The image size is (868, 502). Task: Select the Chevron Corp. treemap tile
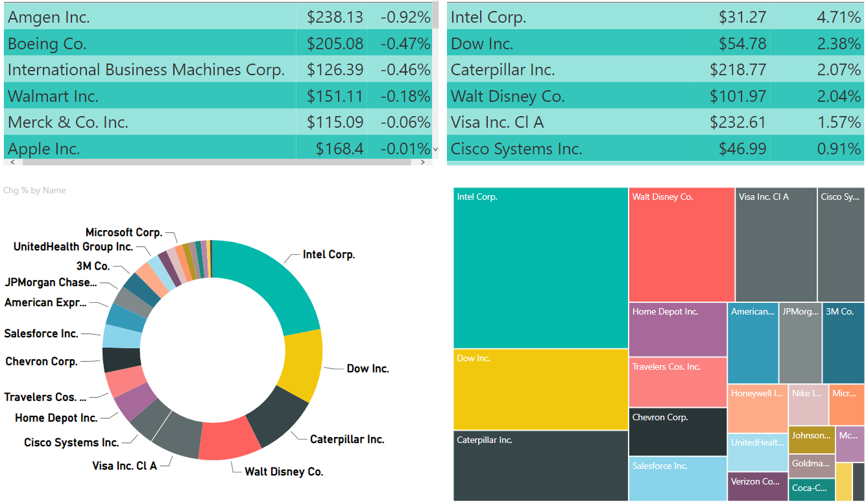point(677,431)
